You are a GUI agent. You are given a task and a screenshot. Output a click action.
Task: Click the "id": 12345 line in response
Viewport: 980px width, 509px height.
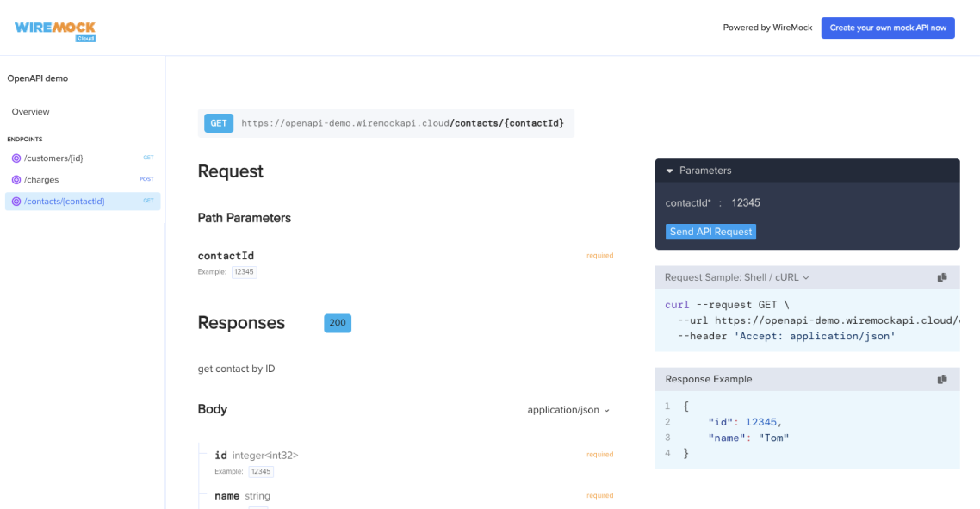[x=745, y=423]
